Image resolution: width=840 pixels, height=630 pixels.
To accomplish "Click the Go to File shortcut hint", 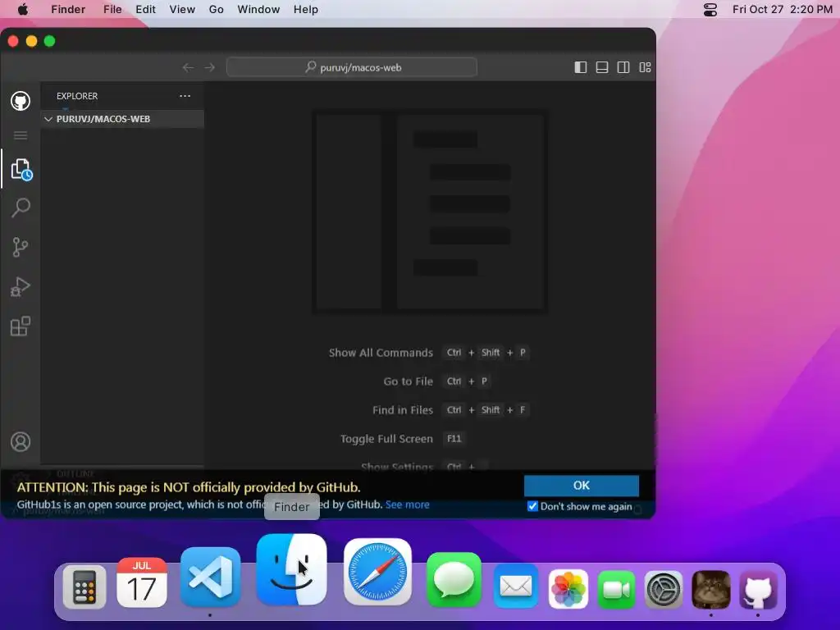I will coord(437,381).
